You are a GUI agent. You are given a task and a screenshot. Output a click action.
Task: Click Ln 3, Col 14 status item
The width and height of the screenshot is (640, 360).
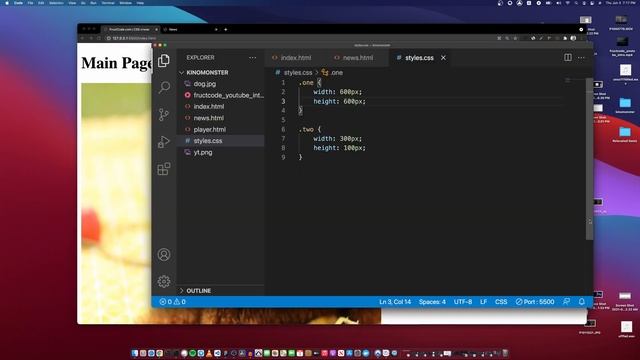click(x=395, y=302)
